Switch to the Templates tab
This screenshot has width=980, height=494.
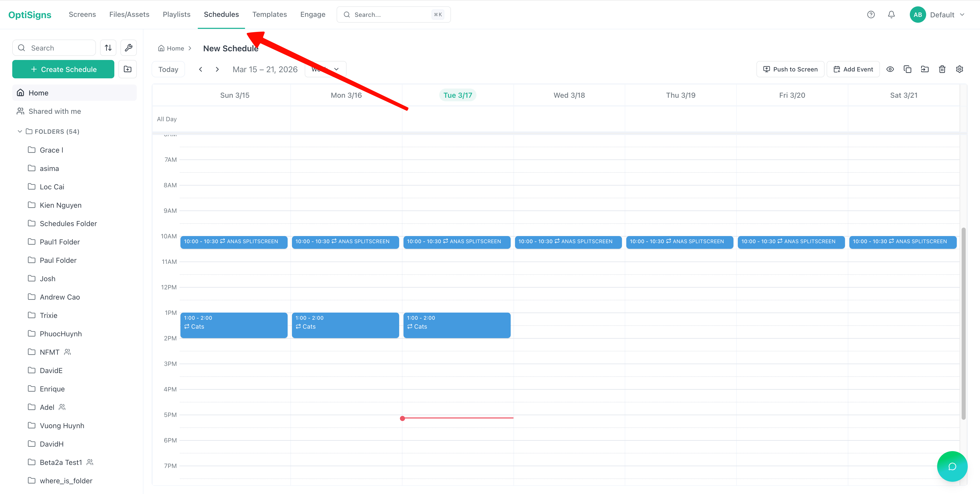click(270, 14)
